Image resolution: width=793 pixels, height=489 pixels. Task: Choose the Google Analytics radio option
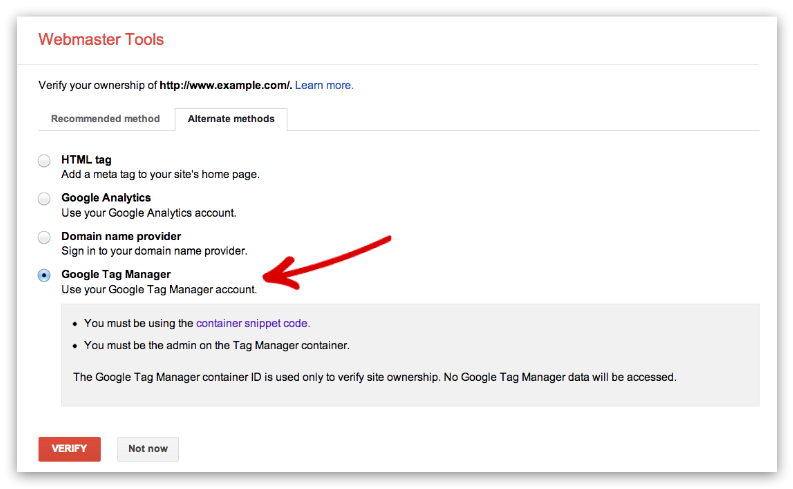coord(44,199)
